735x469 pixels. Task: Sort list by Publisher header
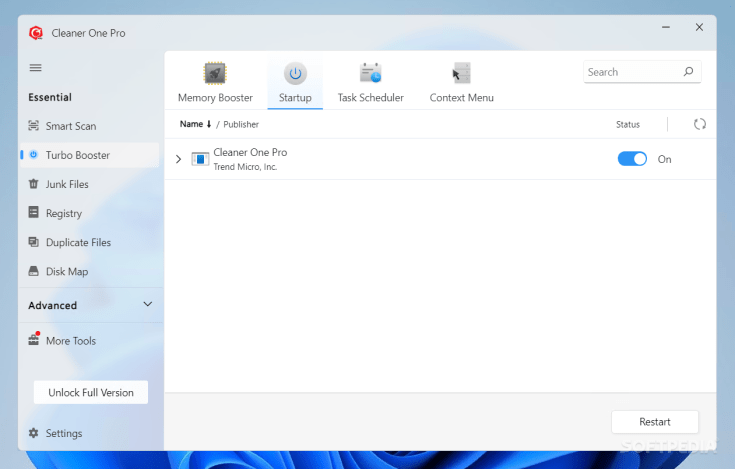(x=241, y=124)
